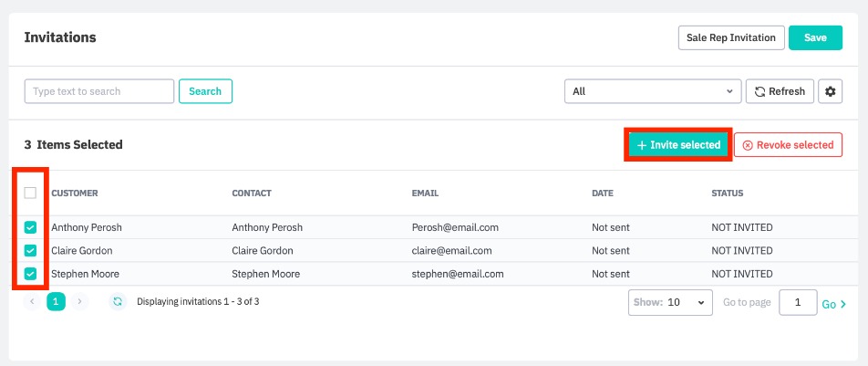Click the previous page arrow
The image size is (868, 366).
(x=33, y=301)
